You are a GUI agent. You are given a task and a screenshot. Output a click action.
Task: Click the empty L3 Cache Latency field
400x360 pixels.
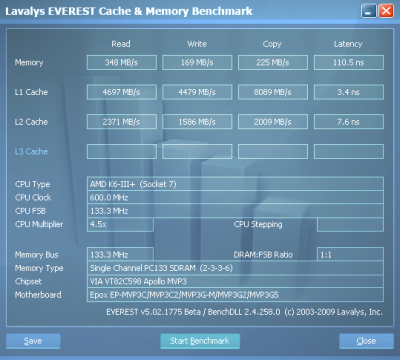tap(349, 151)
